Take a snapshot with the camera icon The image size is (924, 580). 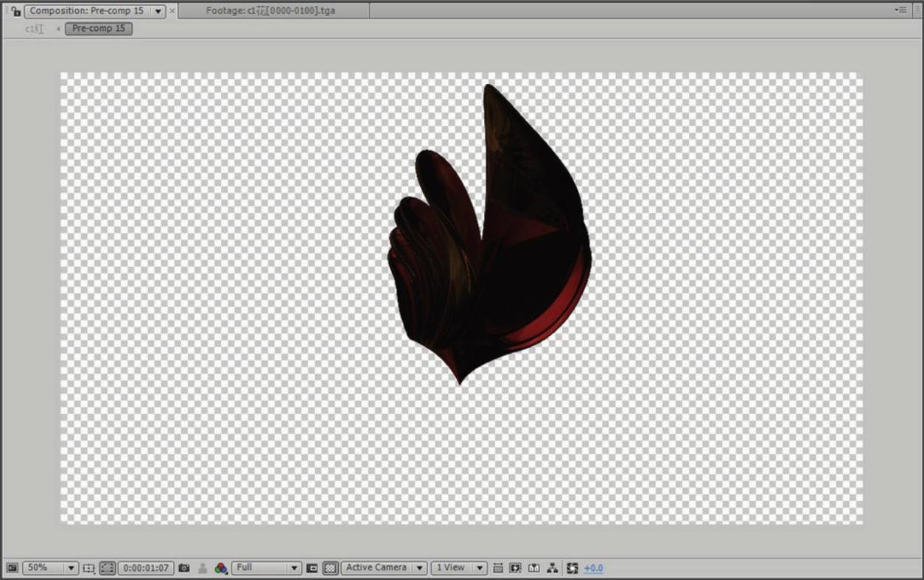[x=184, y=568]
